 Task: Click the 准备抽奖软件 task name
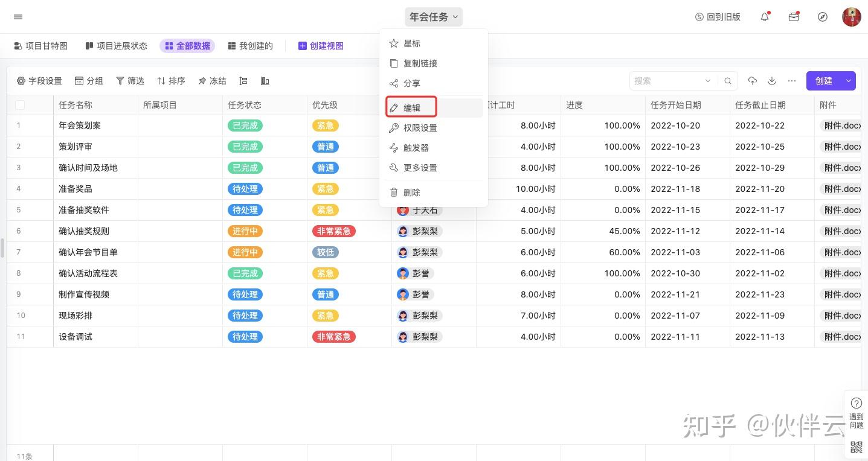tap(84, 210)
